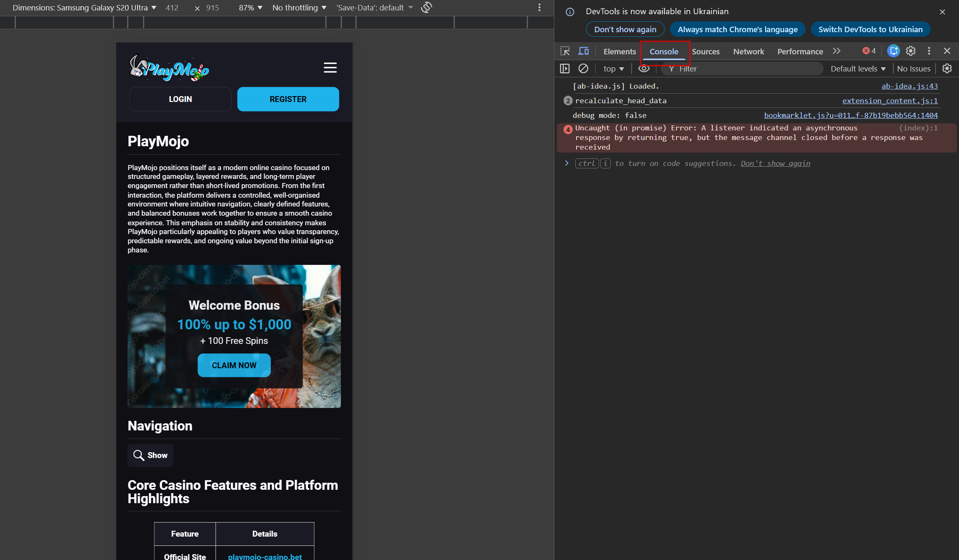Open the DevTools settings gear
Image resolution: width=959 pixels, height=560 pixels.
click(x=911, y=51)
